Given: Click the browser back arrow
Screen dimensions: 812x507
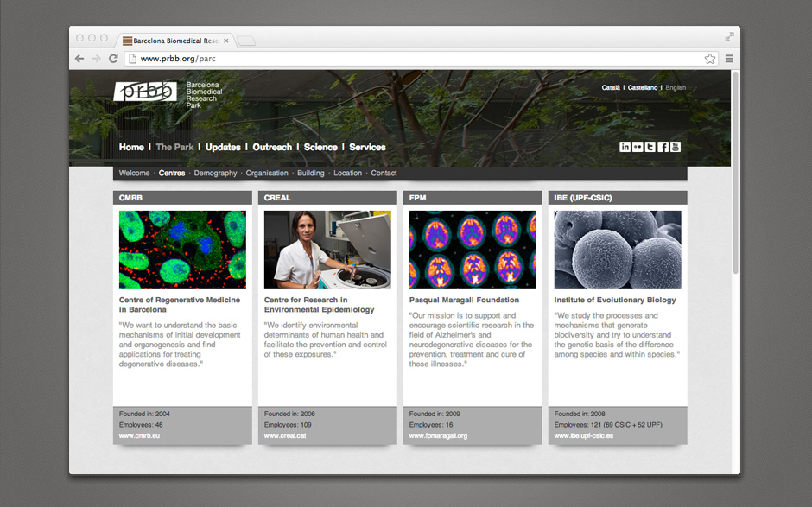Looking at the screenshot, I should coord(80,59).
